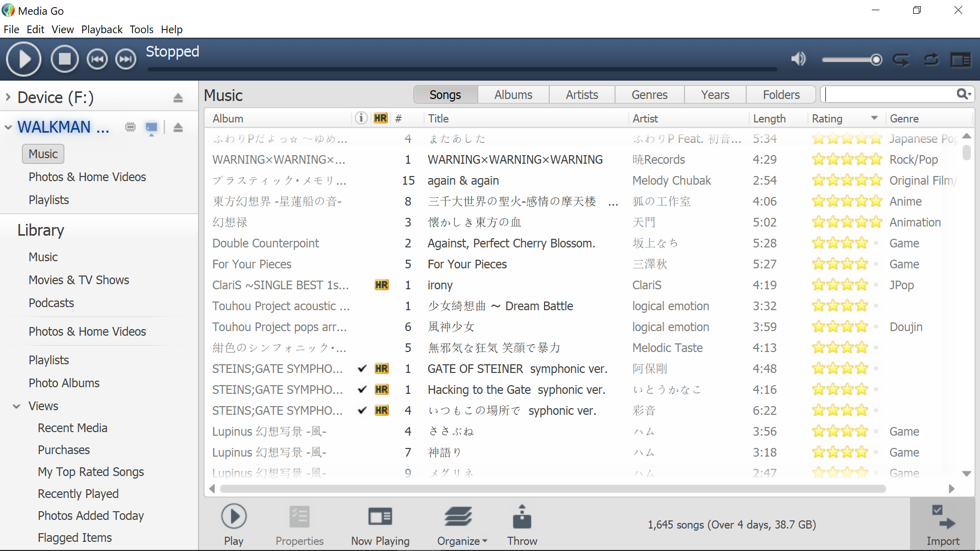Open My Top Rated Songs view

pos(91,472)
